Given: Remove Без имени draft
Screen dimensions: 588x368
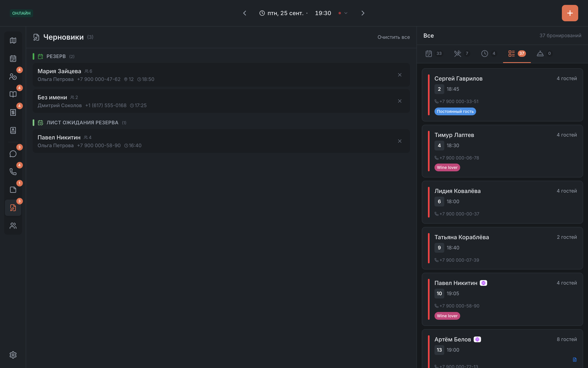Looking at the screenshot, I should pyautogui.click(x=400, y=101).
